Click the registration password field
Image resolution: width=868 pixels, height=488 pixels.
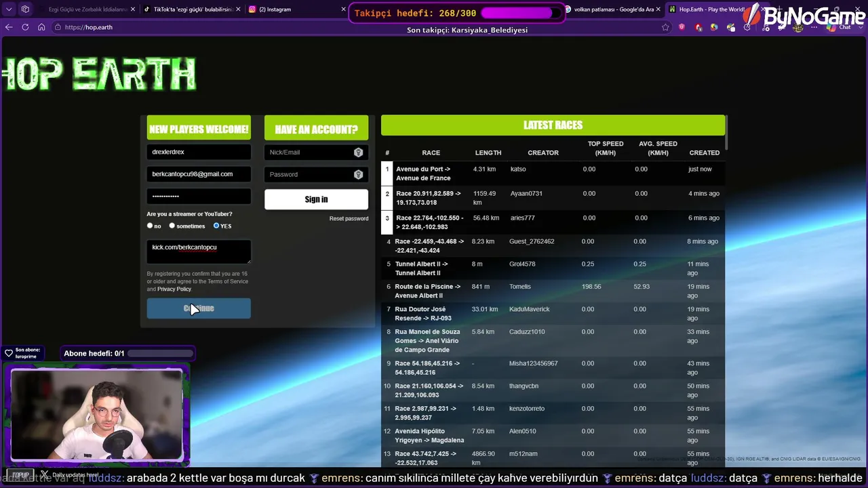click(x=199, y=197)
